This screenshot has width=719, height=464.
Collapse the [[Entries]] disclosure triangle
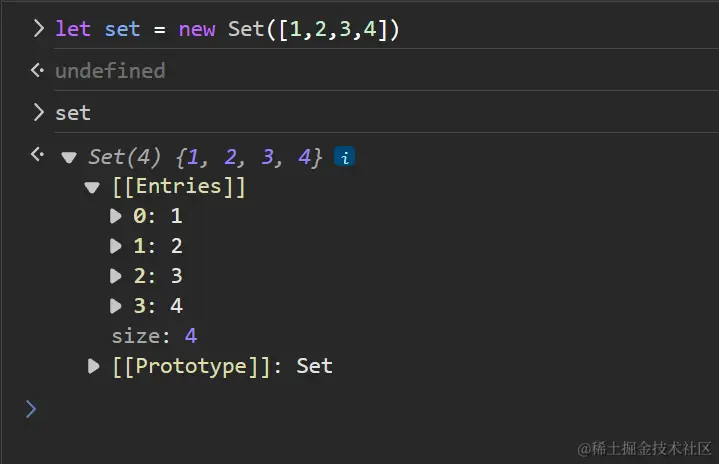93,187
